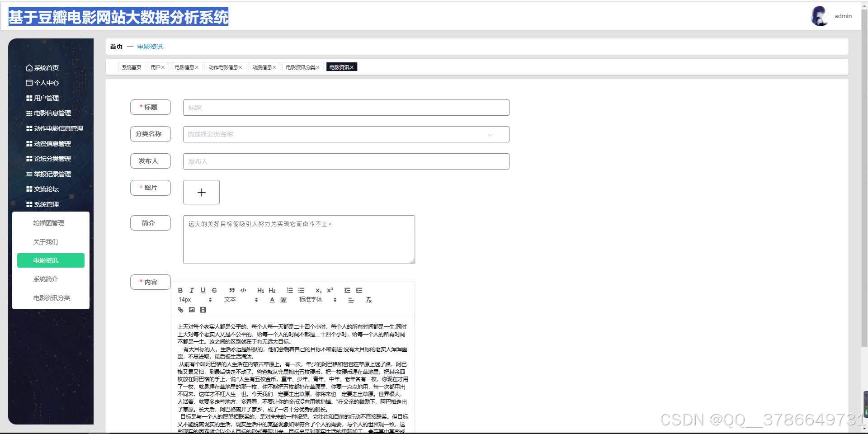Choose text background color in editor
The height and width of the screenshot is (434, 868).
[283, 300]
